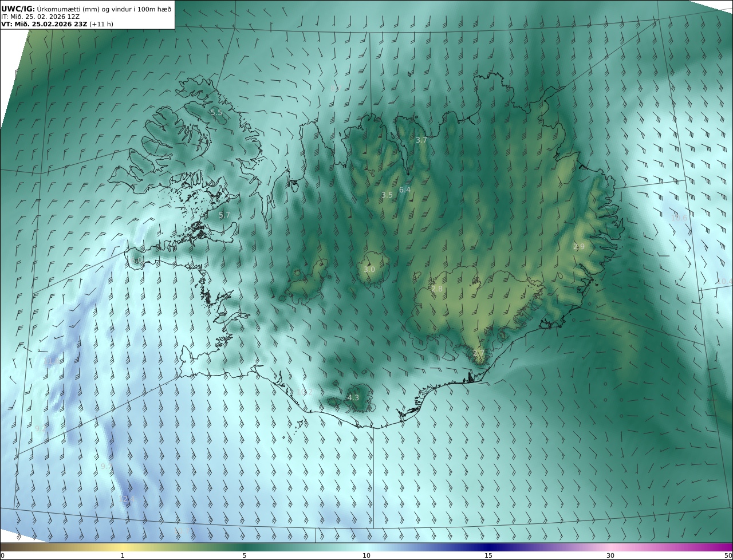Click the 2.8 value in central highlands
733x560 pixels.
click(437, 290)
